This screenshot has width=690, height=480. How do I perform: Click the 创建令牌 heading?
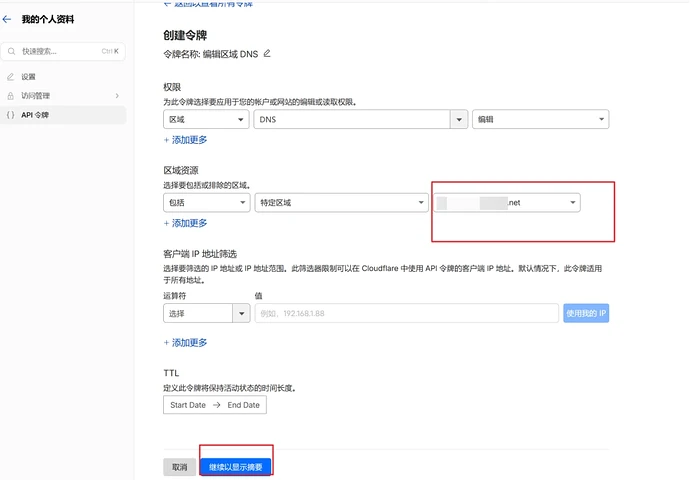pos(185,35)
